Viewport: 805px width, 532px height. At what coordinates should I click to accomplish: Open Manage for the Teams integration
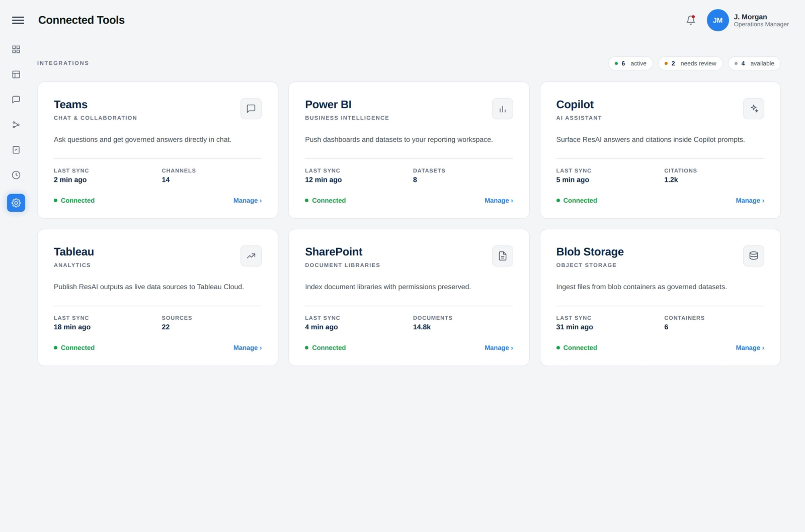point(248,201)
